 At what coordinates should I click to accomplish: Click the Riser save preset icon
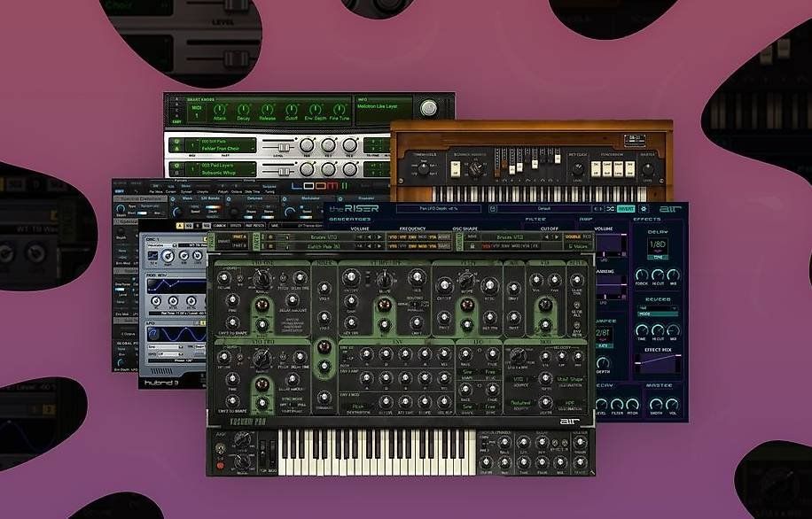pyautogui.click(x=493, y=208)
